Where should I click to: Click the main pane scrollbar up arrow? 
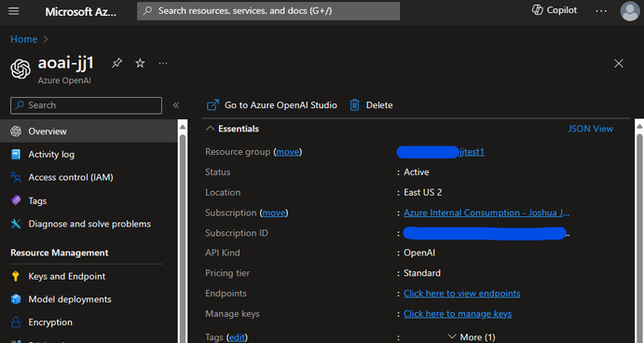(639, 126)
